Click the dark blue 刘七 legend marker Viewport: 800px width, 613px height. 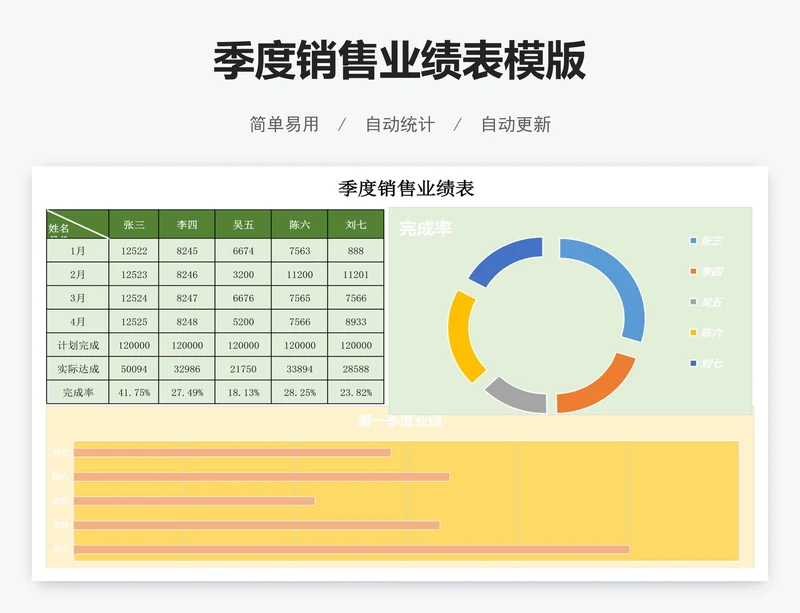pyautogui.click(x=693, y=363)
